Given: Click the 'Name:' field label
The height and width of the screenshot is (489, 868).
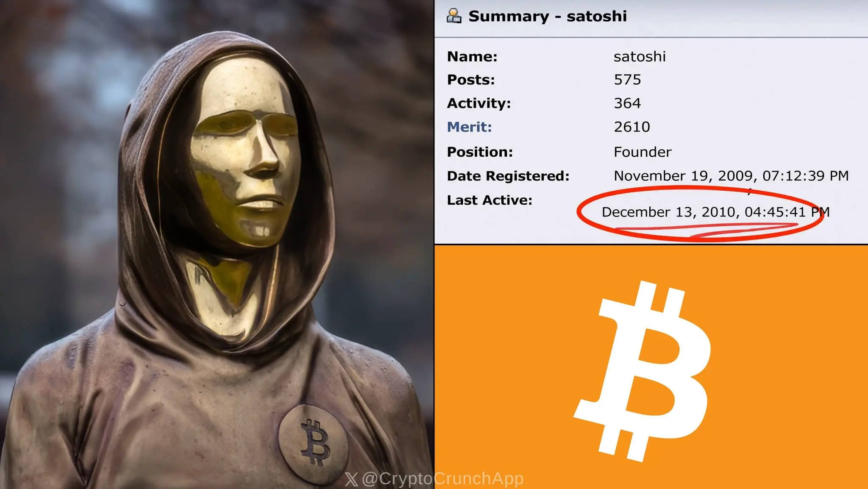Looking at the screenshot, I should point(472,56).
